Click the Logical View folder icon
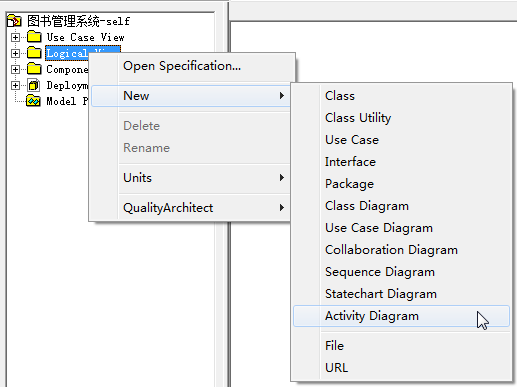The height and width of the screenshot is (387, 517). click(x=34, y=53)
